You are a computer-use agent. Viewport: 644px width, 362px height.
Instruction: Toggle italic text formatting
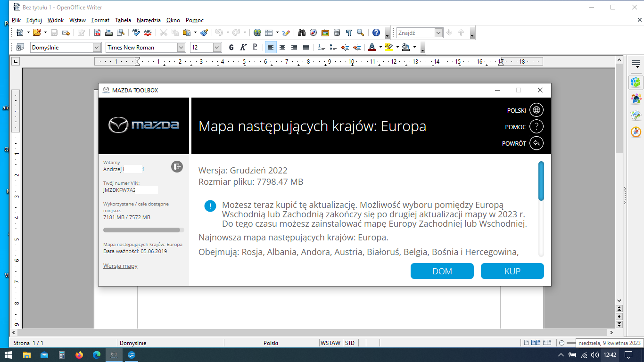[243, 47]
